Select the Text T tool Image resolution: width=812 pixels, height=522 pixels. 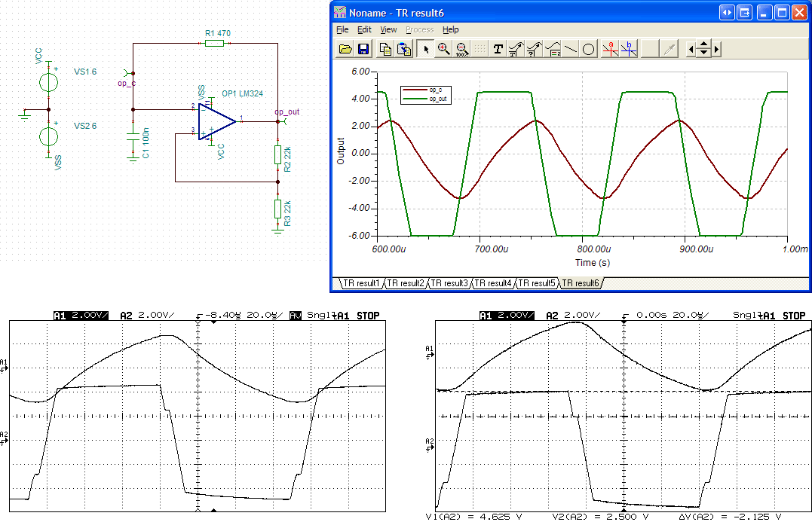498,49
